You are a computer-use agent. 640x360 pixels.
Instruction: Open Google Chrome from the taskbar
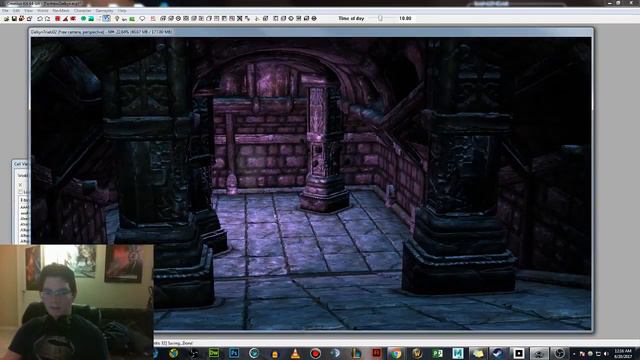[396, 353]
